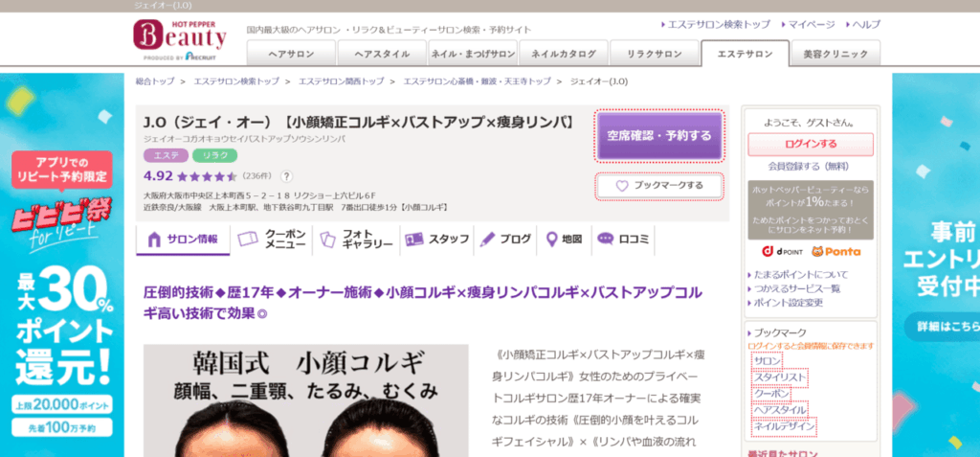The height and width of the screenshot is (457, 980).
Task: Click エステサロン関西トップ breadcrumb
Action: [342, 81]
